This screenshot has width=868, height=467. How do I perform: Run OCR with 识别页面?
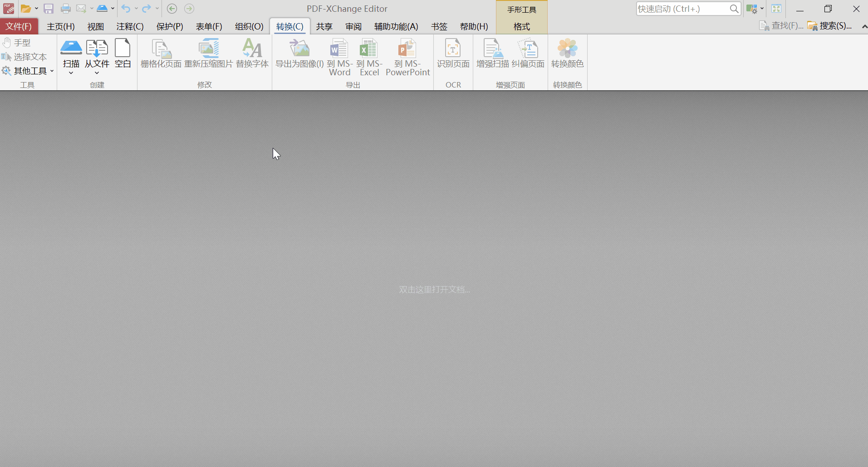[453, 54]
